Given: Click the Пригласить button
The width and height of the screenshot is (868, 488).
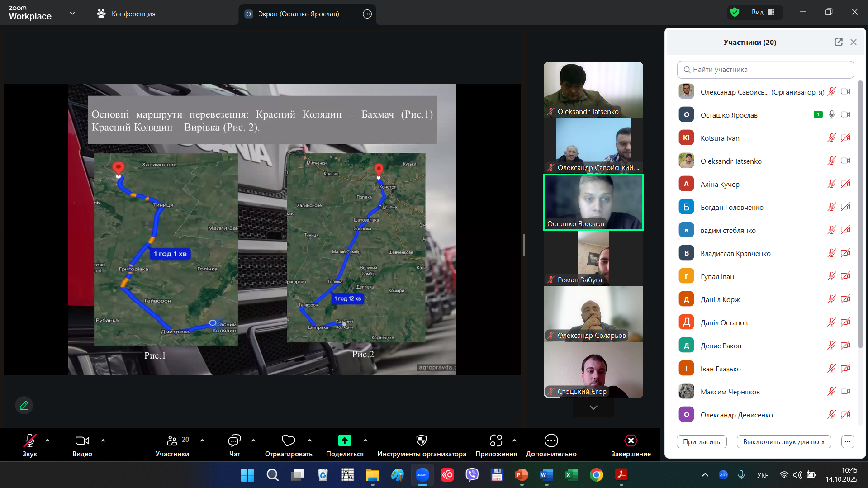Looking at the screenshot, I should pyautogui.click(x=701, y=441).
